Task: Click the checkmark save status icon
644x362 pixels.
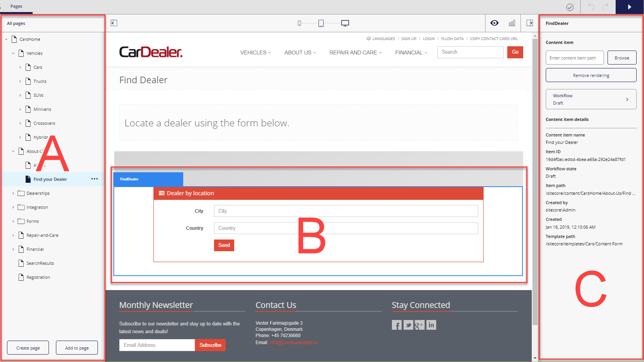Action: tap(570, 7)
